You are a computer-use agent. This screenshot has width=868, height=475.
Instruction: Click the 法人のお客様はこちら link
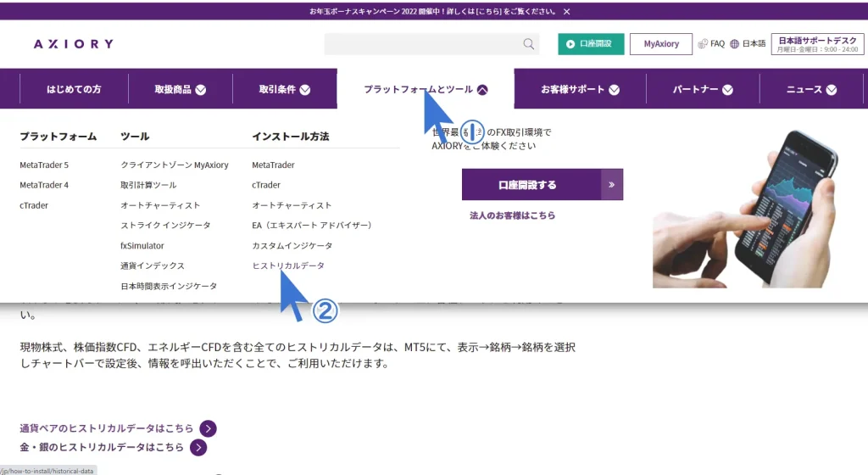point(512,215)
